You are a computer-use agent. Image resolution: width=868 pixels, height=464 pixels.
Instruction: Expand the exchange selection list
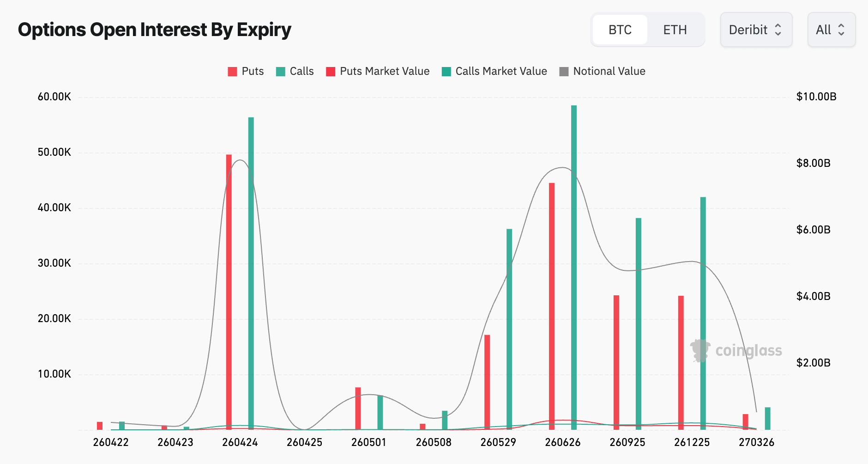756,30
